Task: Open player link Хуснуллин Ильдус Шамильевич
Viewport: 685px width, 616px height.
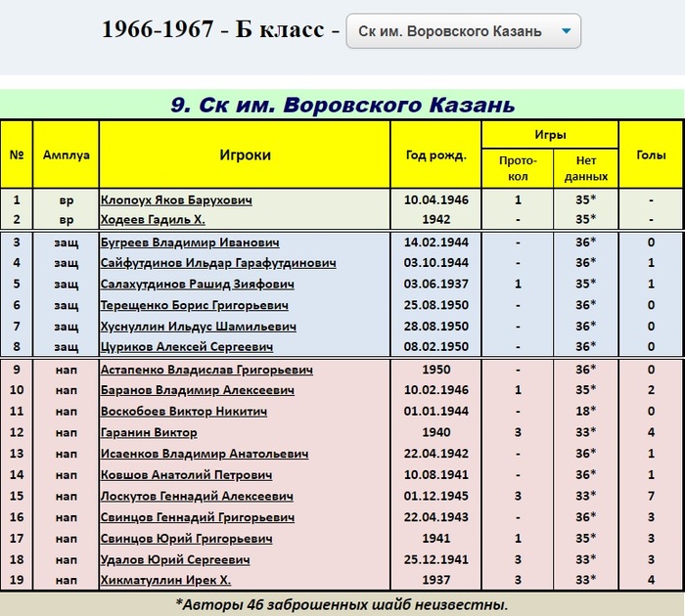Action: (x=198, y=327)
